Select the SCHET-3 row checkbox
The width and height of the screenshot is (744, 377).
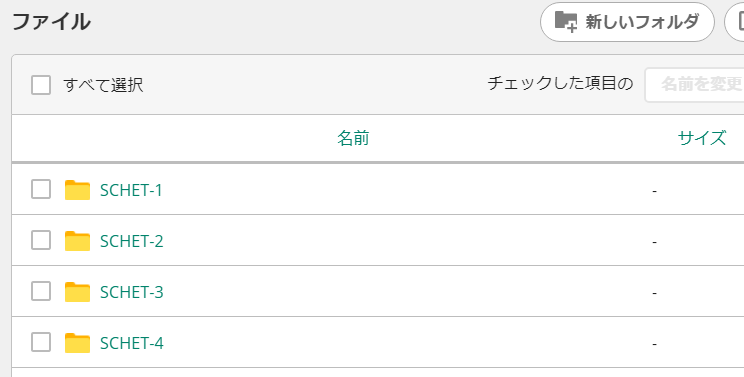(41, 291)
